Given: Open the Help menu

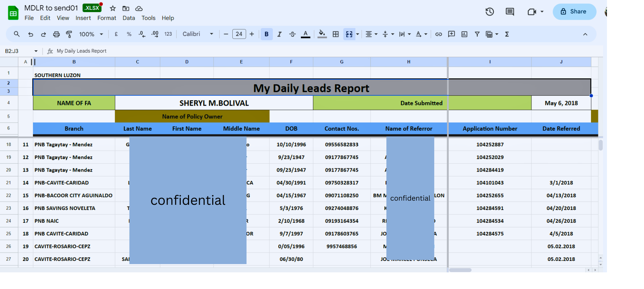Looking at the screenshot, I should point(168,18).
